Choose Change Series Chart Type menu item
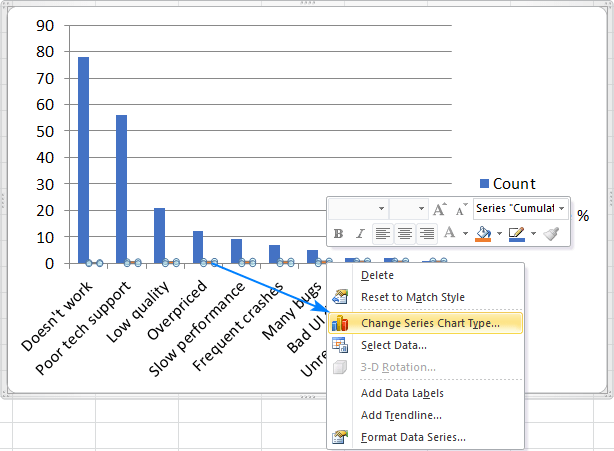 pyautogui.click(x=430, y=323)
